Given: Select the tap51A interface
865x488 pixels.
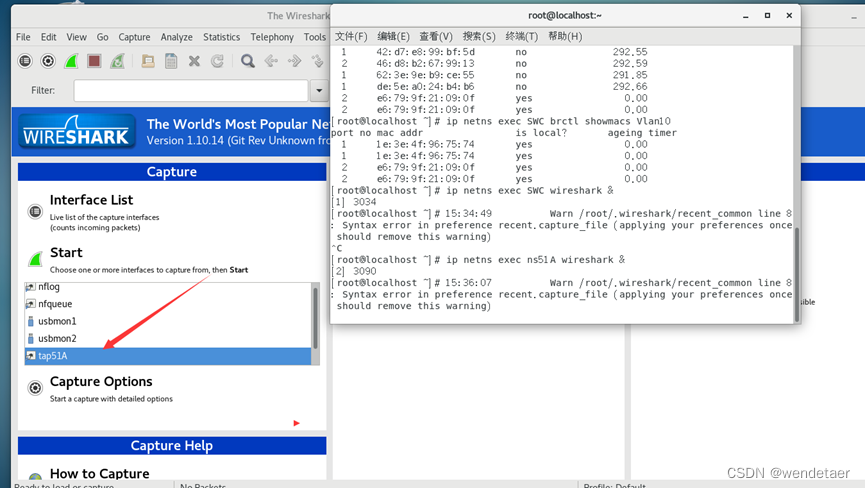Looking at the screenshot, I should pyautogui.click(x=168, y=356).
